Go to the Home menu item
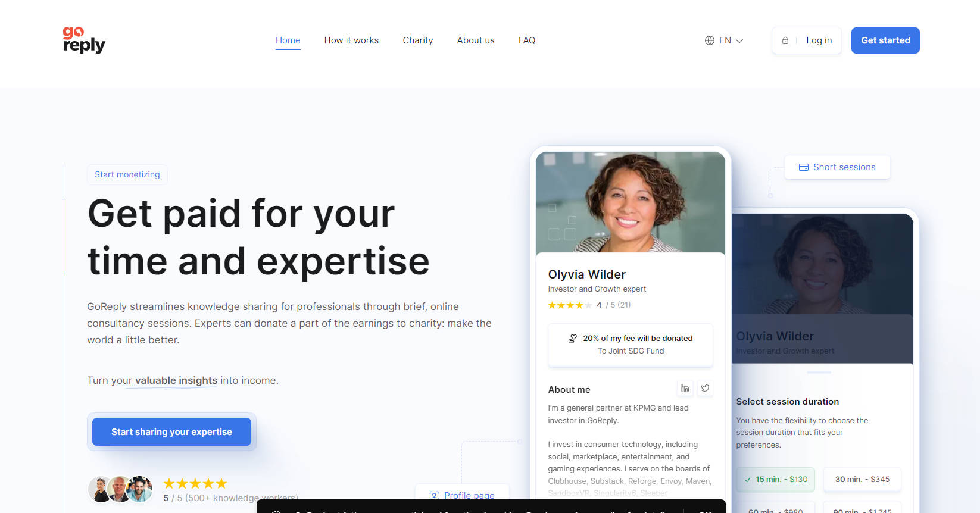The height and width of the screenshot is (513, 980). pos(288,40)
